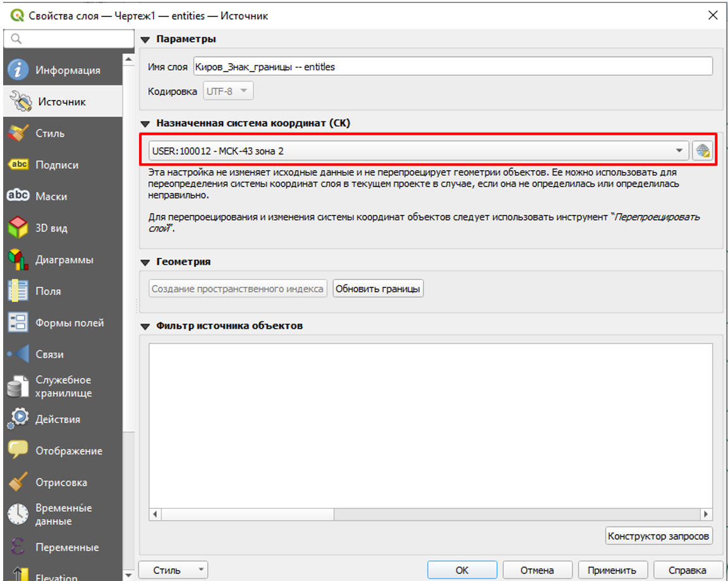Open the Информация section icon
The width and height of the screenshot is (728, 581).
[18, 70]
